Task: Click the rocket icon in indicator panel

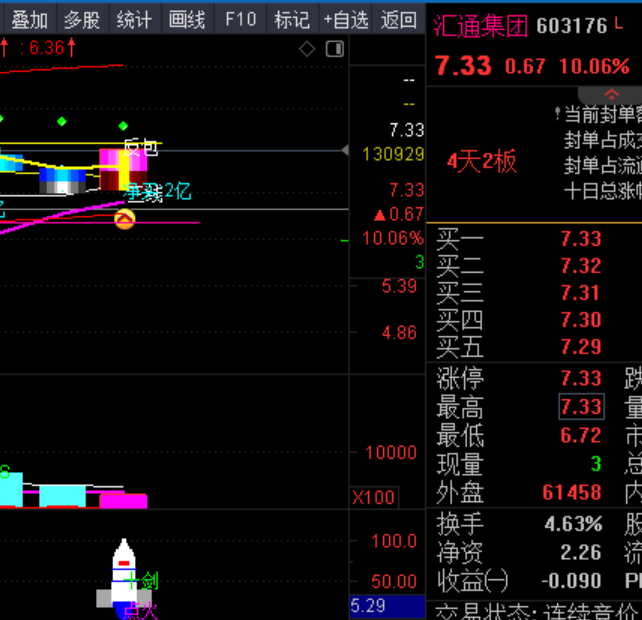Action: [x=124, y=577]
